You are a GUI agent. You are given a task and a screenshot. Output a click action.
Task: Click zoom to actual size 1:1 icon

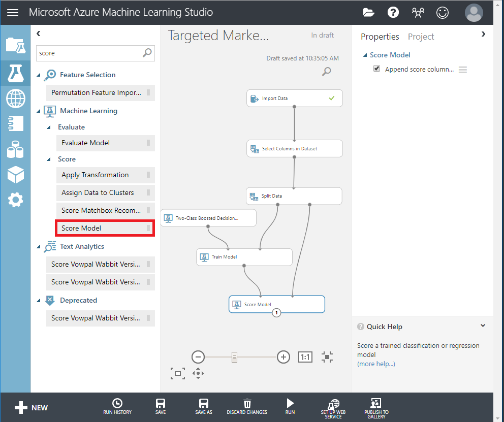pos(305,357)
